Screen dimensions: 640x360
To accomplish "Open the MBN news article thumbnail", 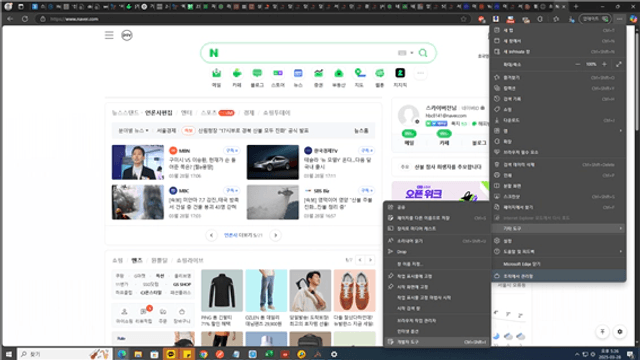I will point(138,162).
